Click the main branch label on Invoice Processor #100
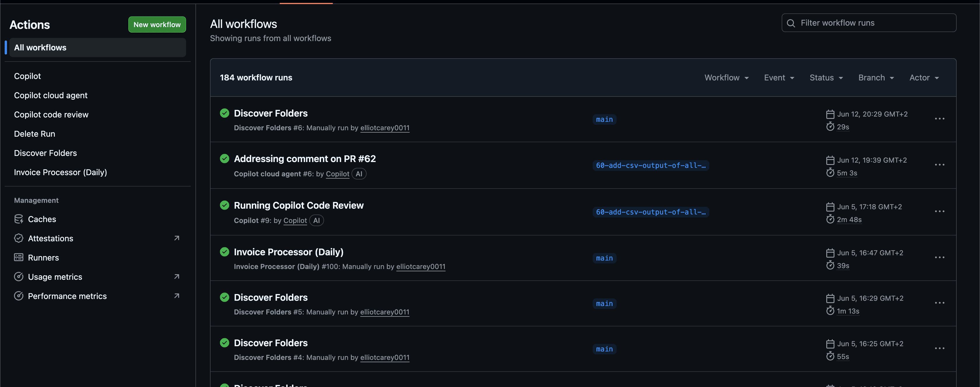 tap(604, 258)
